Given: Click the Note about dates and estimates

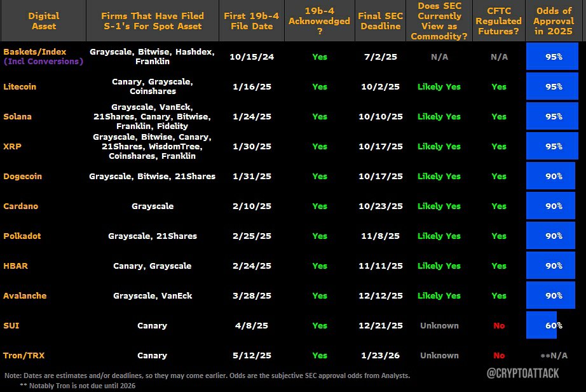Looking at the screenshot, I should 207,375.
